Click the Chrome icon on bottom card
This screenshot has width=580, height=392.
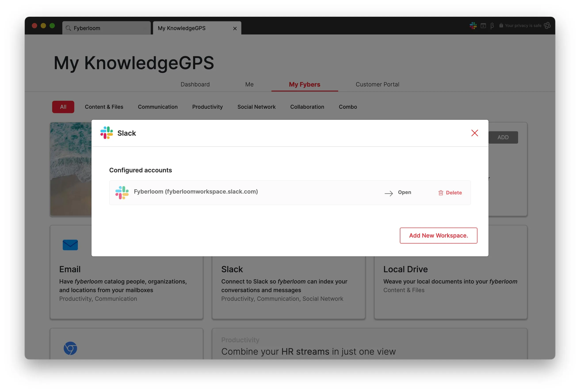70,348
